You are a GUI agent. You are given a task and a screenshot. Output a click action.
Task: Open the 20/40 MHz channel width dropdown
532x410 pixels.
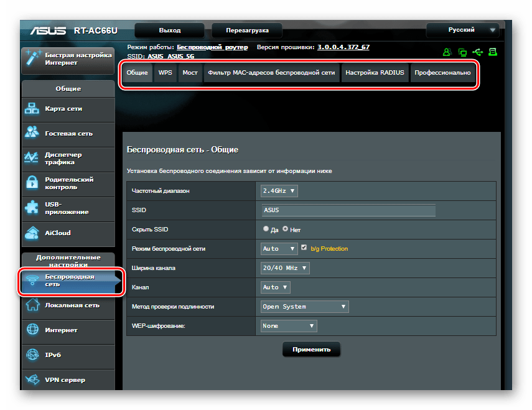285,268
